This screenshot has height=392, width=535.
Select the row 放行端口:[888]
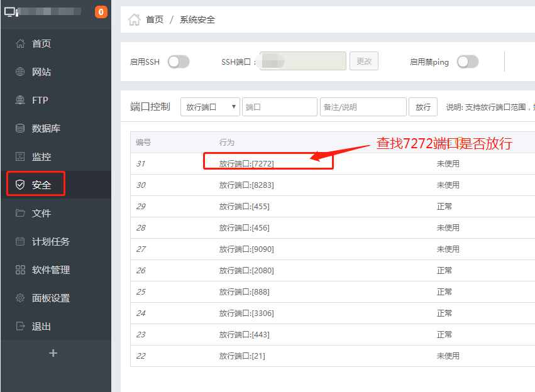(x=333, y=291)
